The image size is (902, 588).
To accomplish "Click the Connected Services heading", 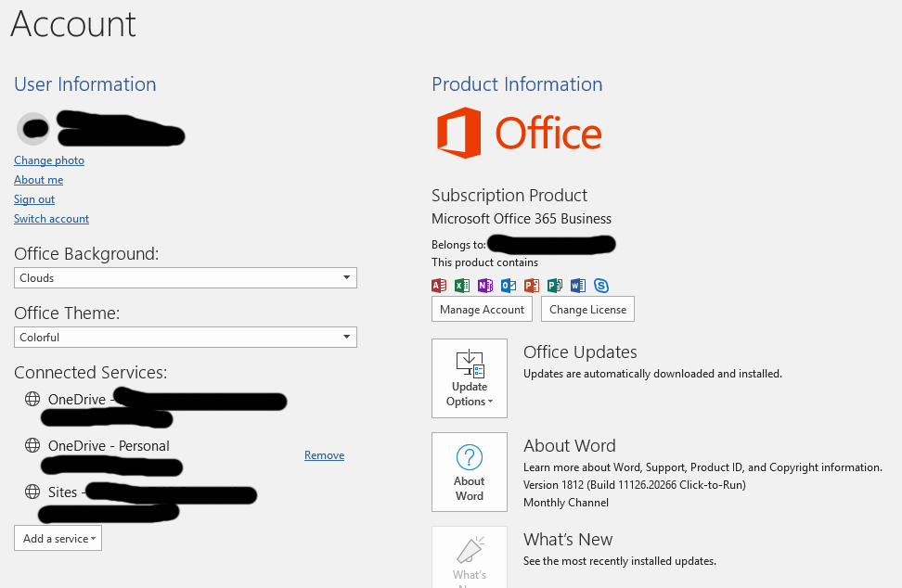I will (90, 373).
